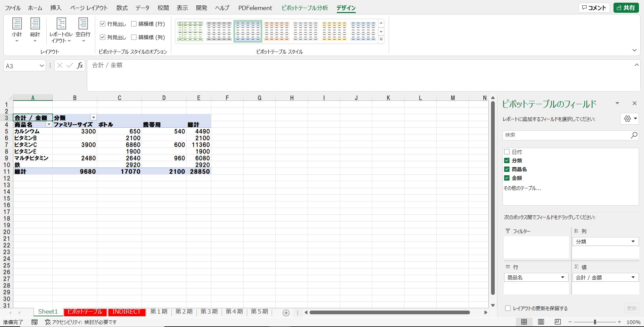Click the field search input box
644x327 pixels.
[566, 135]
